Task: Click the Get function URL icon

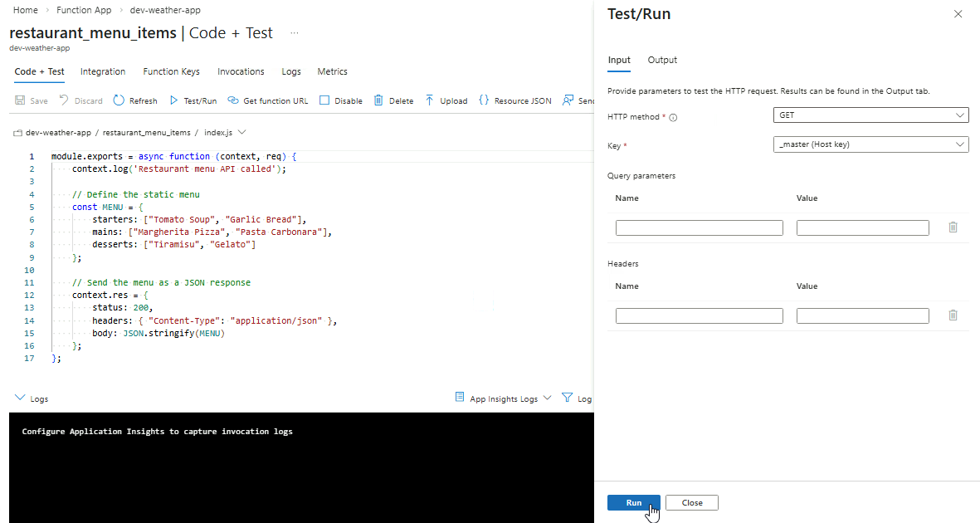Action: (x=233, y=100)
